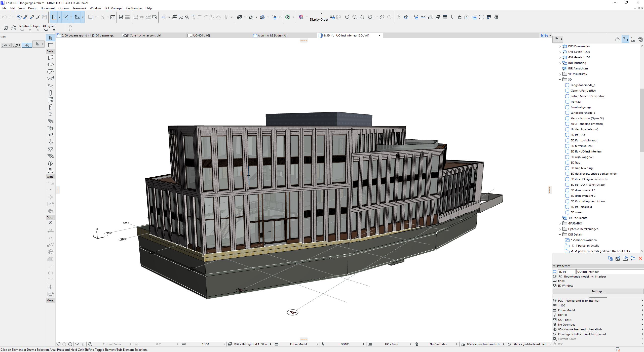The height and width of the screenshot is (352, 644).
Task: Expand the GFU&GBO folder
Action: coord(560,224)
